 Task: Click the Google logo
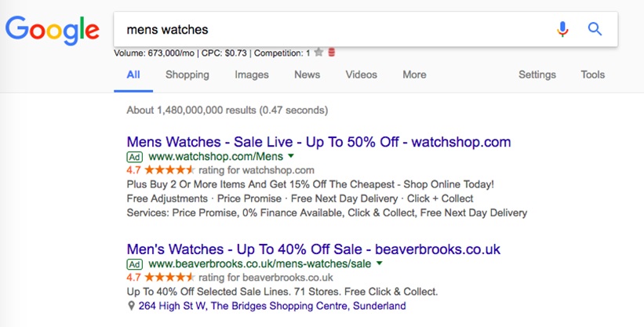pos(52,31)
